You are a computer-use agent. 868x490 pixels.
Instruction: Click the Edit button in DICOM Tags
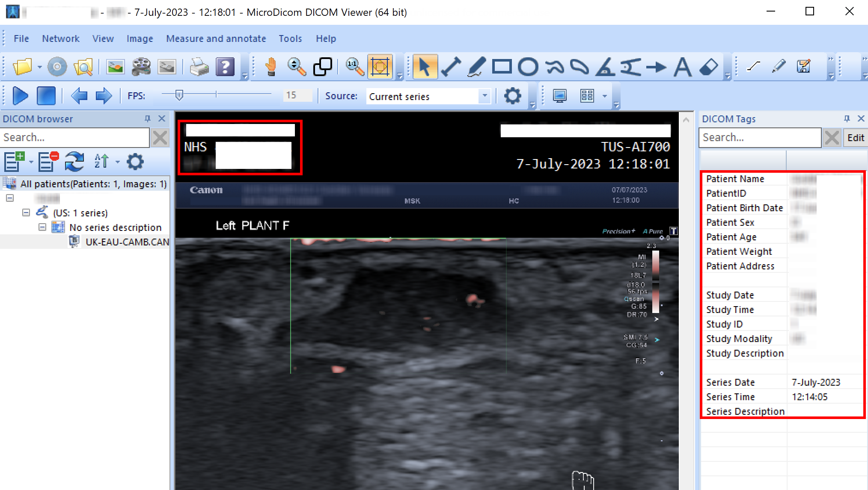coord(855,138)
